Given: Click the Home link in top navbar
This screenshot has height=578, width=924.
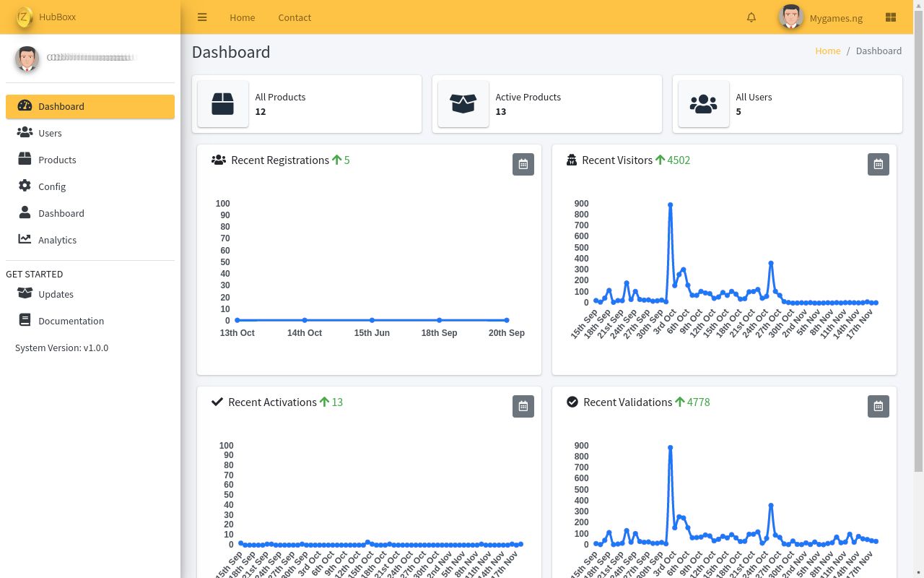Looking at the screenshot, I should pyautogui.click(x=242, y=17).
